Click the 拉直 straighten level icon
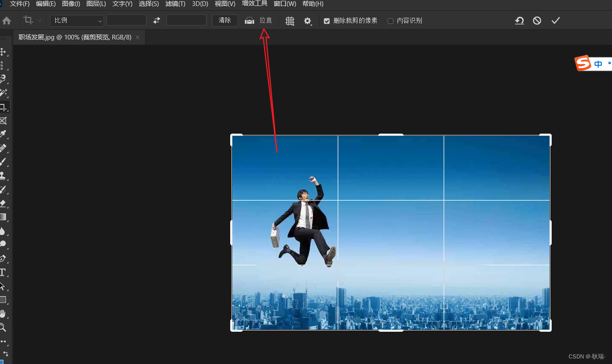 tap(250, 20)
